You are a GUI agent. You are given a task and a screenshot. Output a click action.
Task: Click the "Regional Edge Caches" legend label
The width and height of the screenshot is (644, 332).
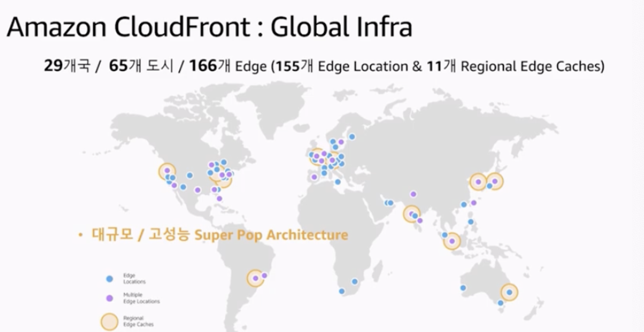coord(138,321)
